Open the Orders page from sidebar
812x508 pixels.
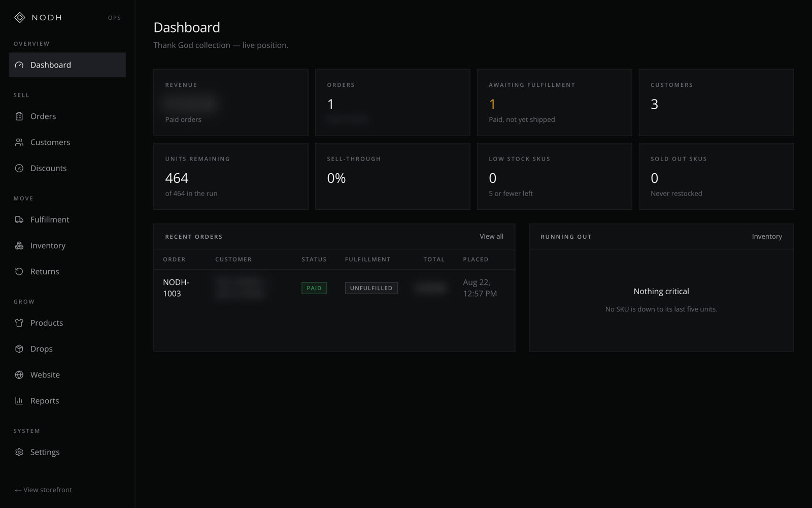(67, 116)
